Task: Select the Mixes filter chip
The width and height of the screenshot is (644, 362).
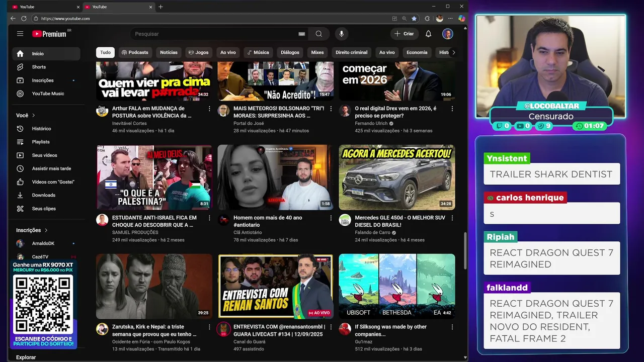Action: [x=317, y=52]
